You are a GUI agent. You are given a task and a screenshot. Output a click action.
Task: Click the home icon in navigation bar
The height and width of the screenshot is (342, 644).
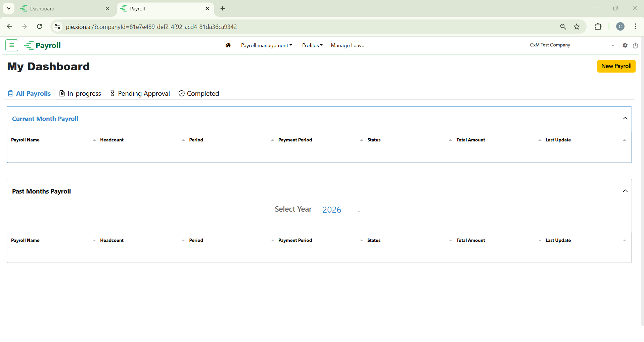tap(228, 45)
